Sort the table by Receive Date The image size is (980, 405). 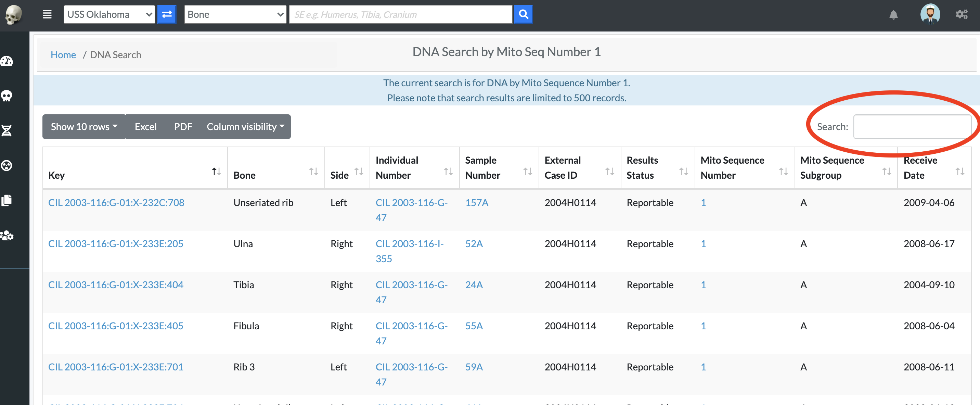point(934,168)
